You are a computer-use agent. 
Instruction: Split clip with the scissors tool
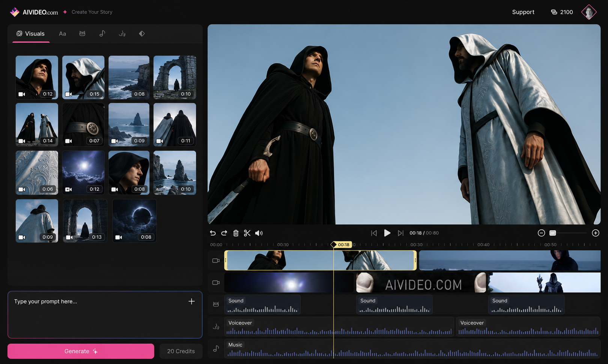pos(247,233)
